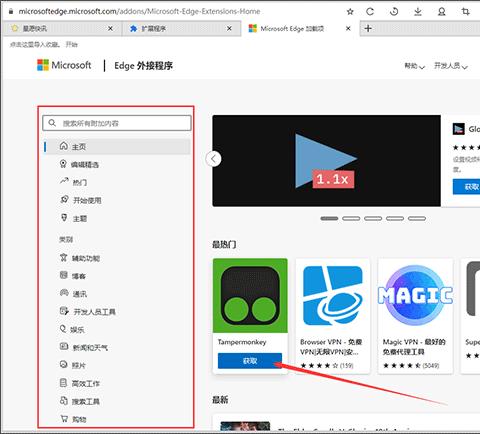This screenshot has height=434, width=480.
Task: Select the first carousel page indicator
Action: [x=329, y=218]
